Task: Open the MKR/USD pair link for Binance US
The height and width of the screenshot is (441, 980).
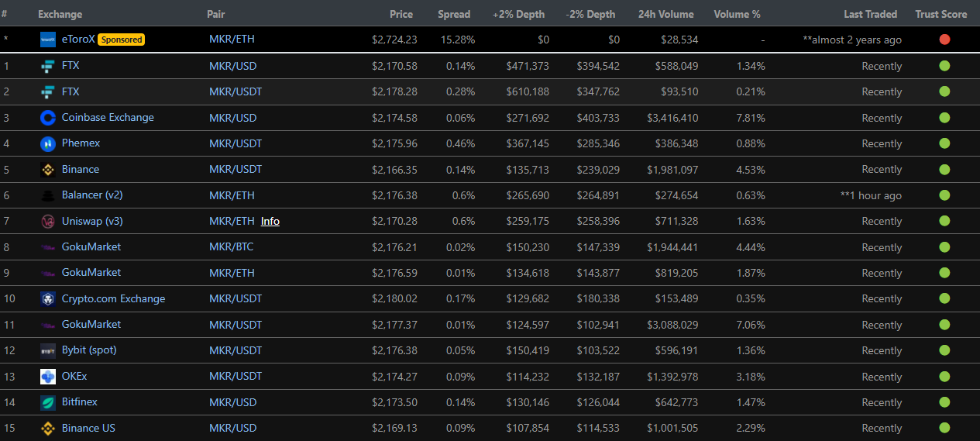Action: [x=232, y=428]
